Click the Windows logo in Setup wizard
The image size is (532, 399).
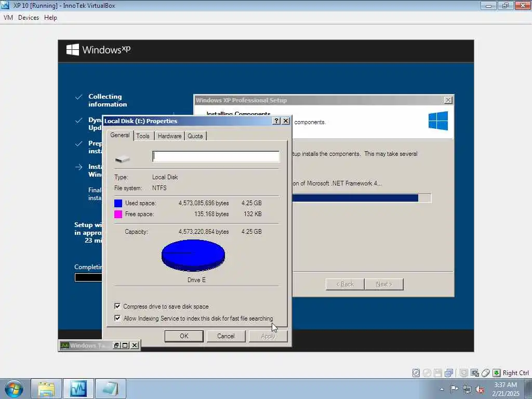[438, 121]
